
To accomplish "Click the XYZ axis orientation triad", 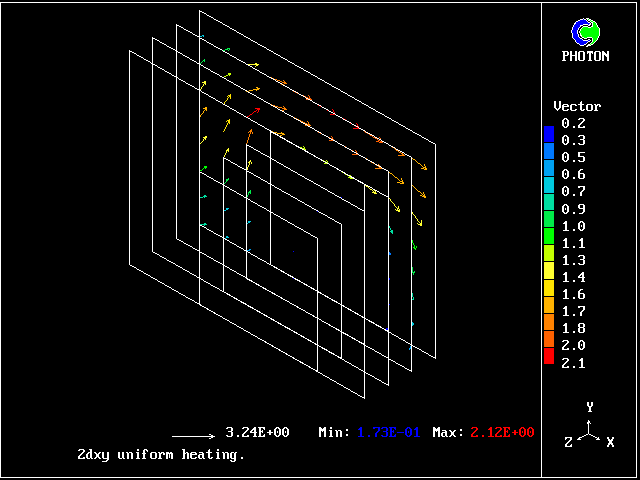I will click(x=590, y=430).
